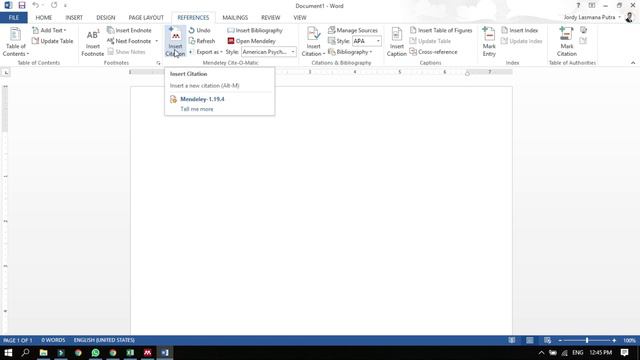Click in the blank document page
Image resolution: width=640 pixels, height=360 pixels.
click(x=321, y=210)
